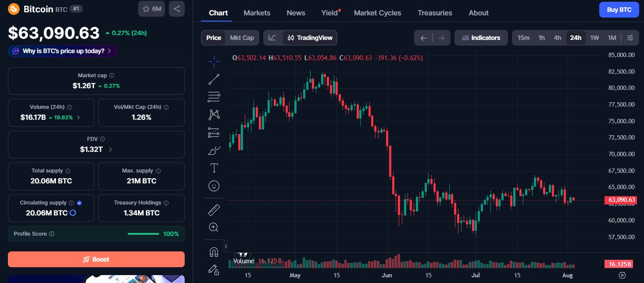The image size is (644, 283).
Task: Open 'Why is BTC's price up today?'
Action: click(62, 51)
